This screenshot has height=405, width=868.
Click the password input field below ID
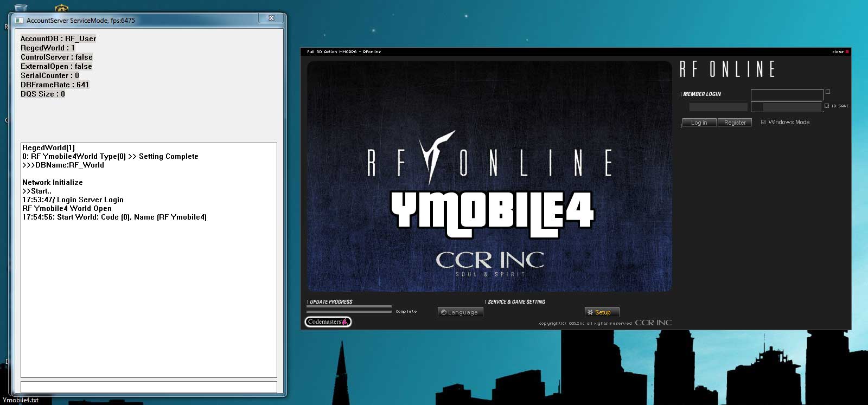[787, 107]
